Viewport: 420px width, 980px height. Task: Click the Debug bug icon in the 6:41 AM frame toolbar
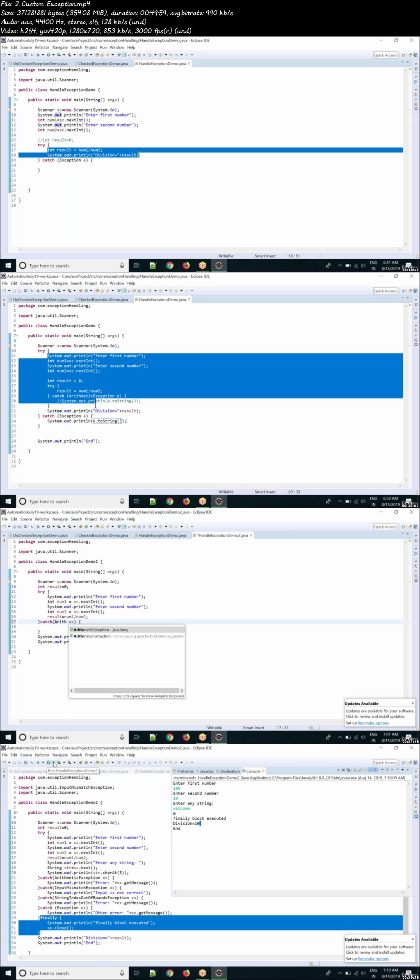pyautogui.click(x=38, y=55)
